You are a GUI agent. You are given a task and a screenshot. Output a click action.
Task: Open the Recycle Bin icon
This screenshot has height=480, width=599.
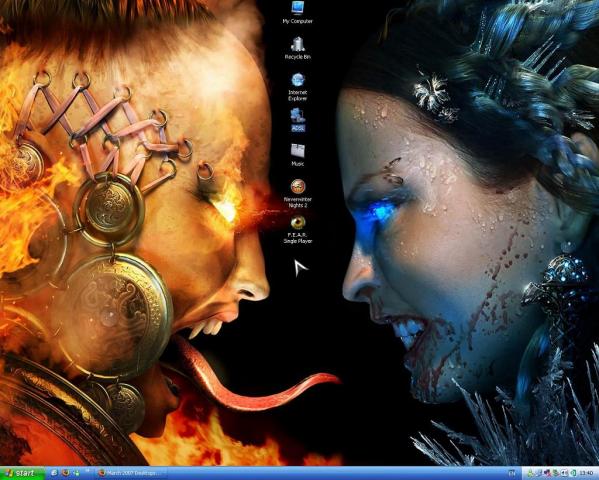[298, 48]
